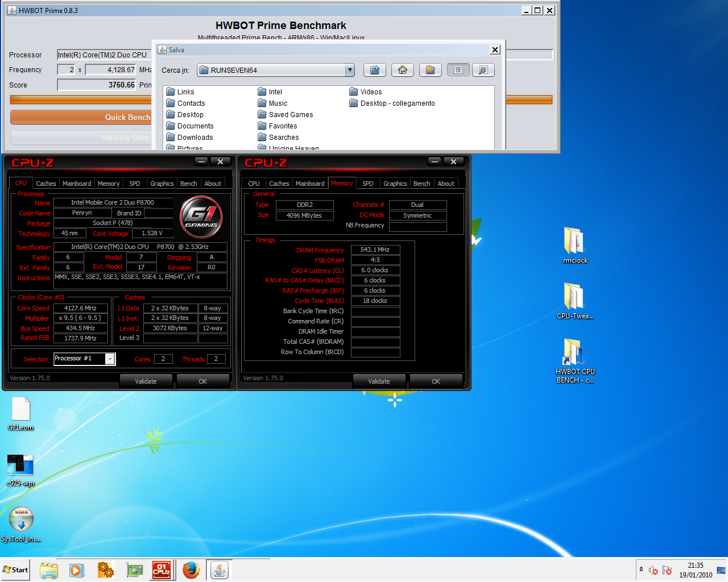The image size is (728, 582).
Task: Select the c925-wpr image on desktop
Action: coord(21,470)
